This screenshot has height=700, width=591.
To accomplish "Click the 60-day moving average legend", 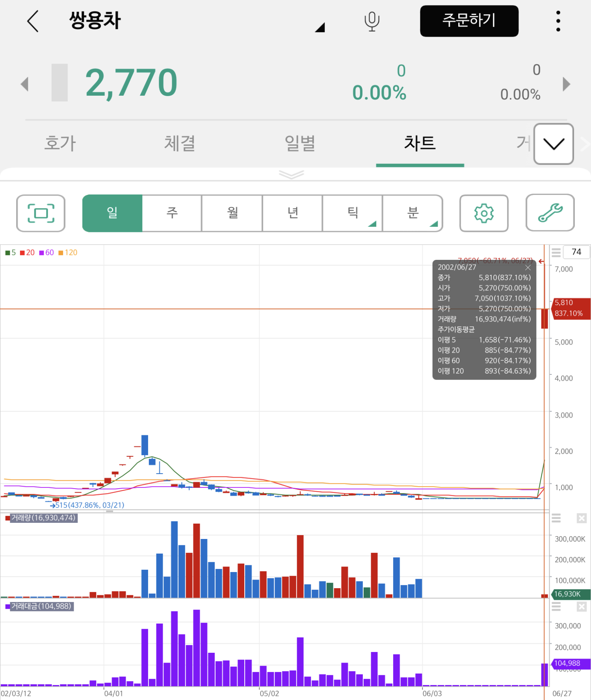I will (46, 252).
